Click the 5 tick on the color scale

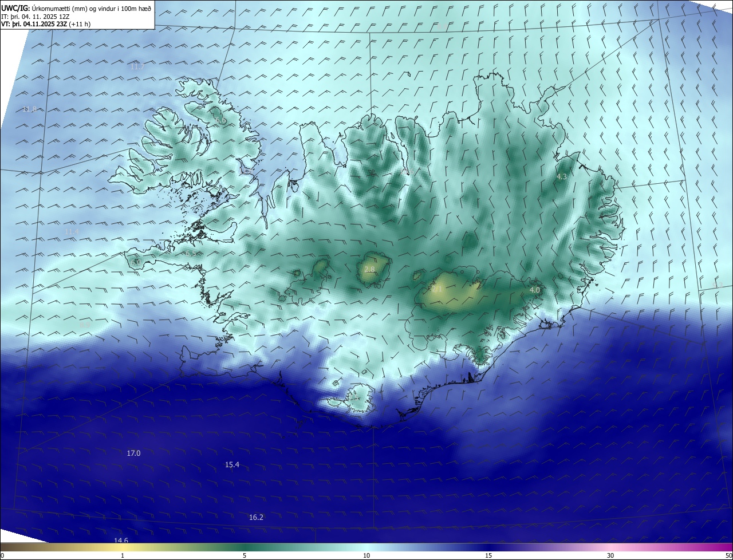(x=245, y=555)
